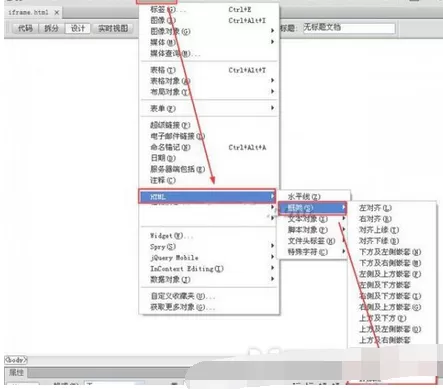This screenshot has width=443, height=389.
Task: Choose 命名锚记(N) menu item
Action: click(x=209, y=147)
